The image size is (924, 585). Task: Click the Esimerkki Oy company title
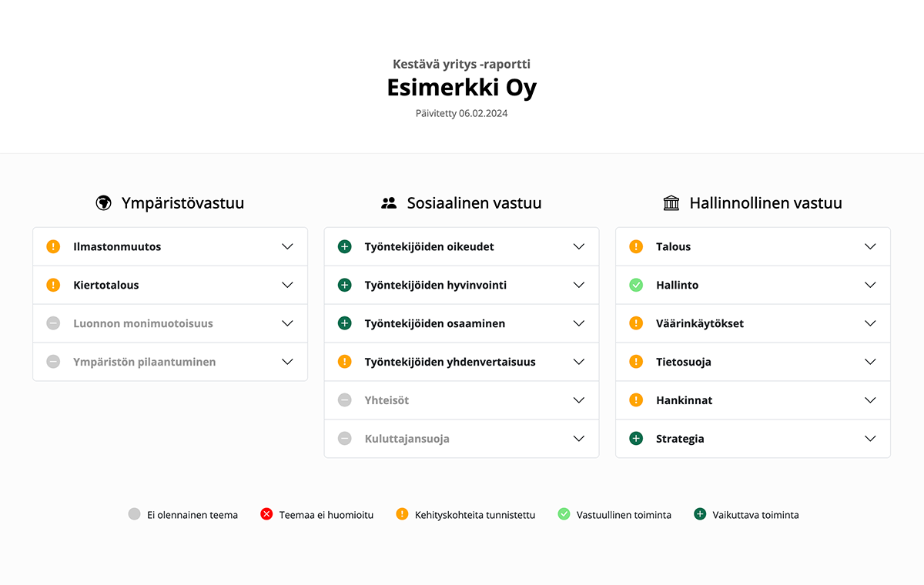click(x=461, y=87)
